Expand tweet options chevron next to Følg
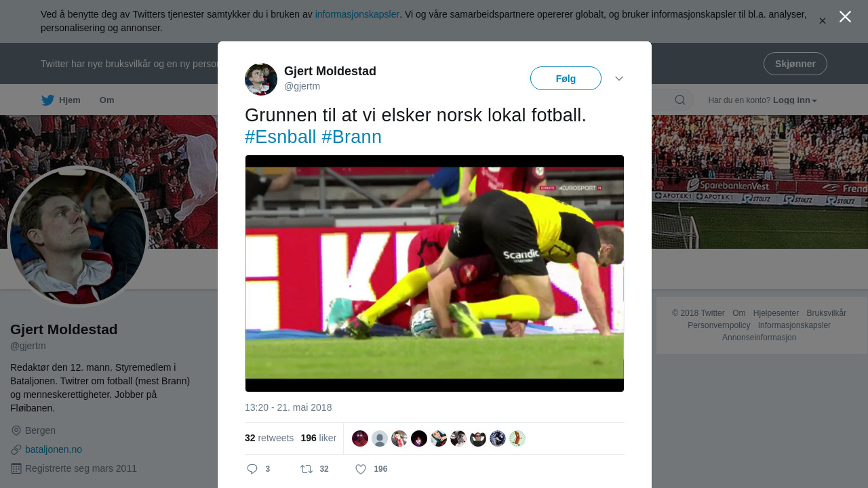Image resolution: width=868 pixels, height=488 pixels. tap(619, 79)
